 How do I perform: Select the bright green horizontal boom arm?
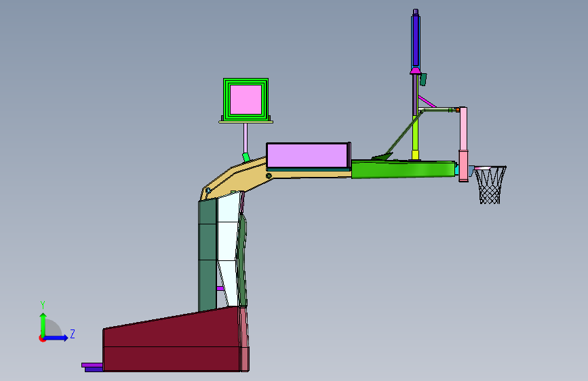point(404,169)
